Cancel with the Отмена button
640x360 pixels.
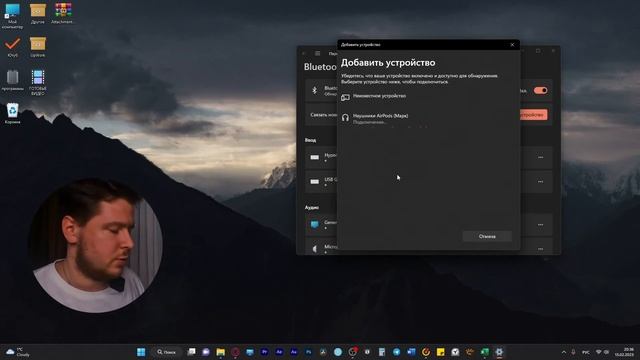(487, 236)
